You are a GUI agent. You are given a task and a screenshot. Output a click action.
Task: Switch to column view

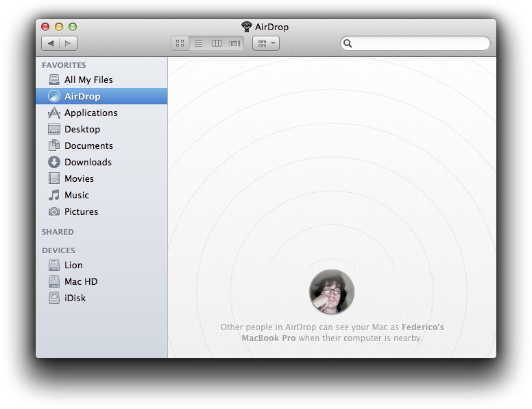pyautogui.click(x=217, y=43)
